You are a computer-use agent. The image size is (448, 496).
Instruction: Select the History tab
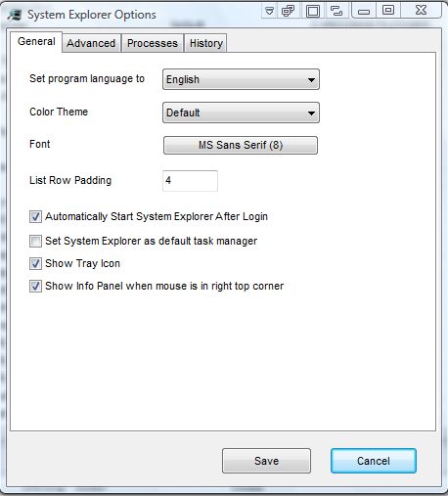click(x=206, y=43)
